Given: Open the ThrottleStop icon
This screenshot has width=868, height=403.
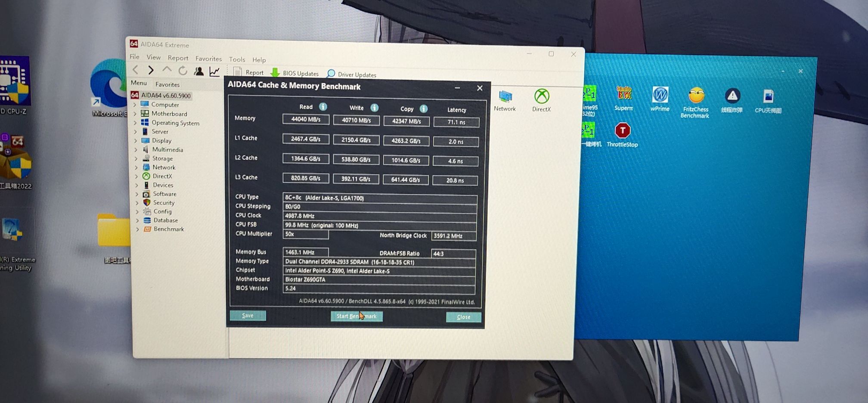Looking at the screenshot, I should (x=622, y=135).
